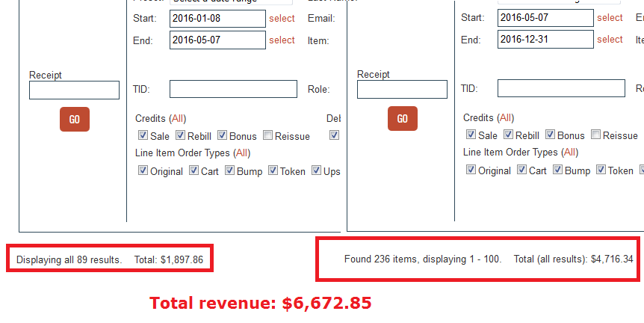Click the Credits (All) link in 236-items report

click(506, 118)
